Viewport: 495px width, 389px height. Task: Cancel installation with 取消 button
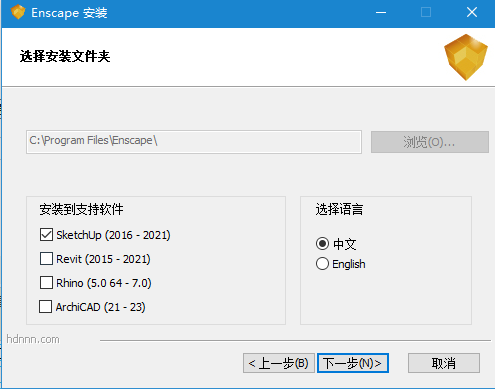[444, 363]
